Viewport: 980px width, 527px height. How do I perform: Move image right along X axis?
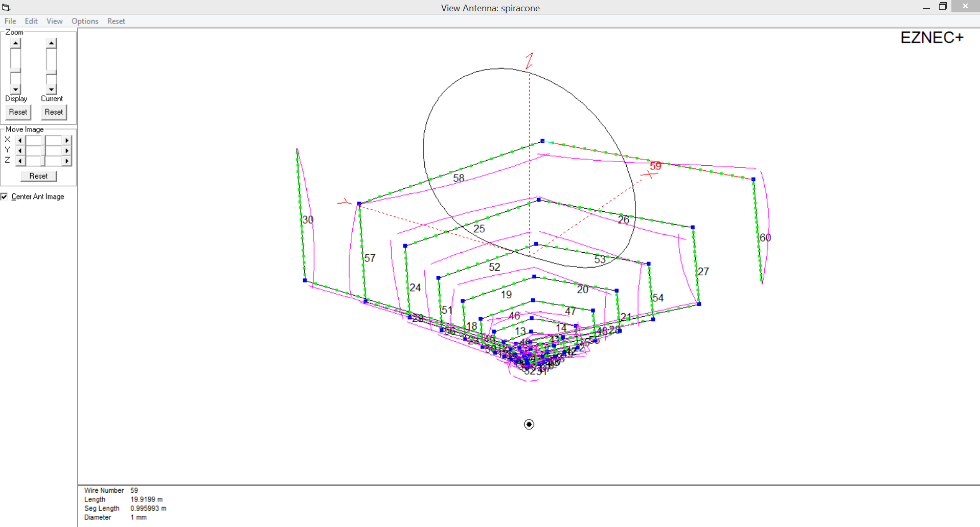(x=66, y=140)
